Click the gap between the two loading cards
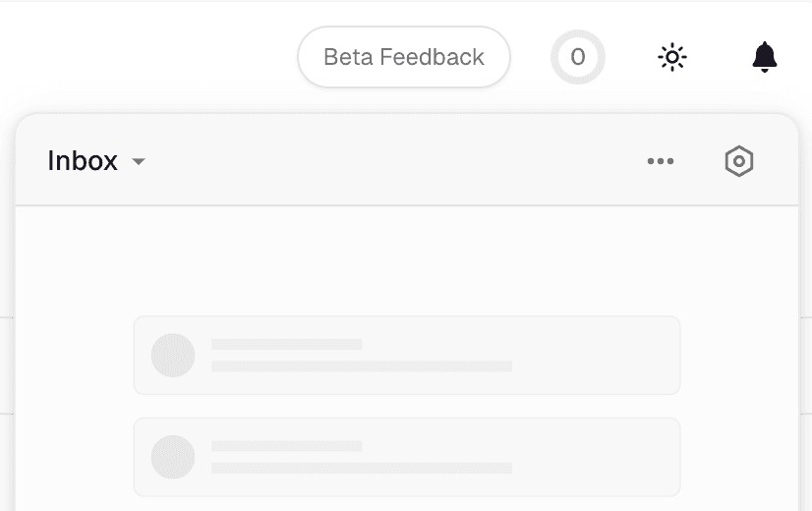The width and height of the screenshot is (812, 511). coord(406,406)
